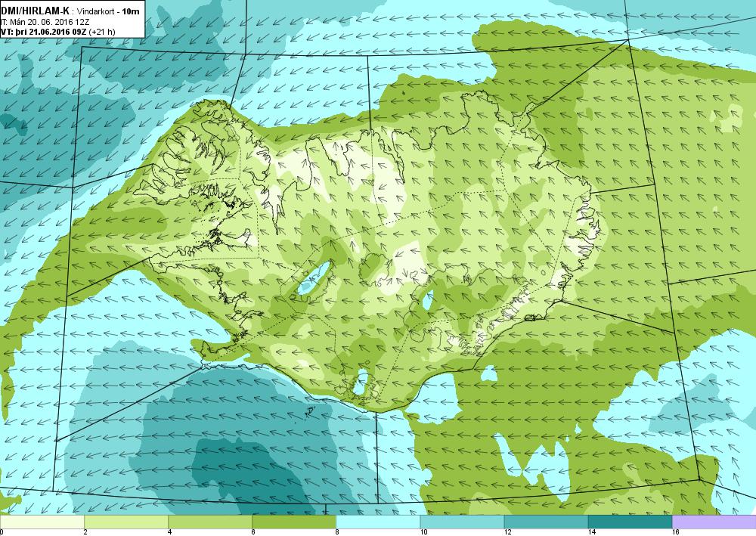Select the "Mán 20. 06. 2016 12Z" init time

pos(50,22)
